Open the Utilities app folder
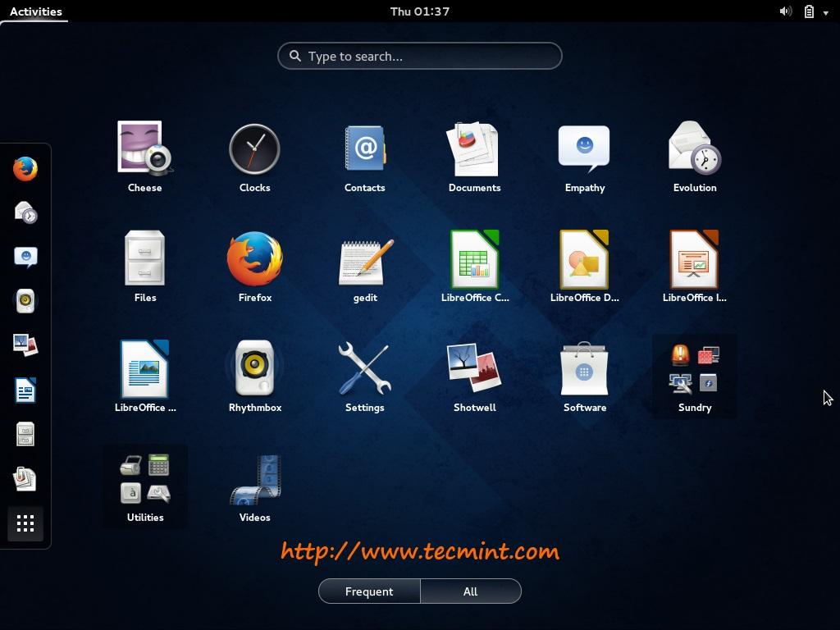 click(x=144, y=486)
